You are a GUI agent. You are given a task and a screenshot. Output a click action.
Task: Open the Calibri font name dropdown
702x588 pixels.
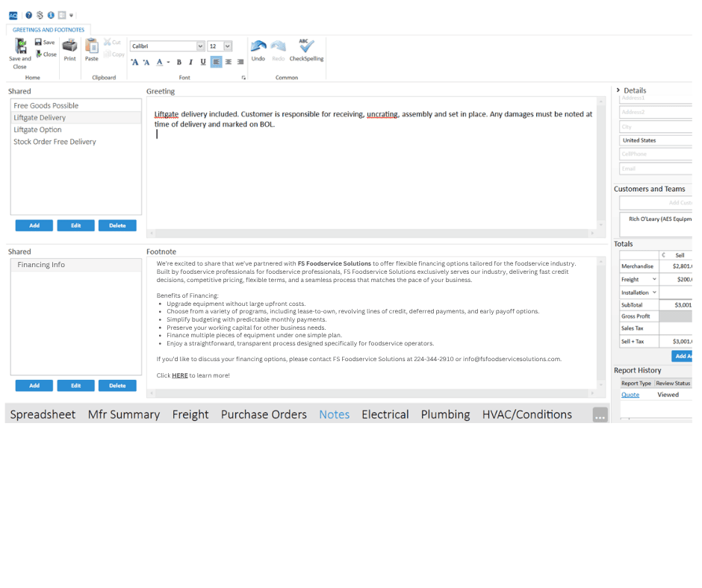[200, 46]
